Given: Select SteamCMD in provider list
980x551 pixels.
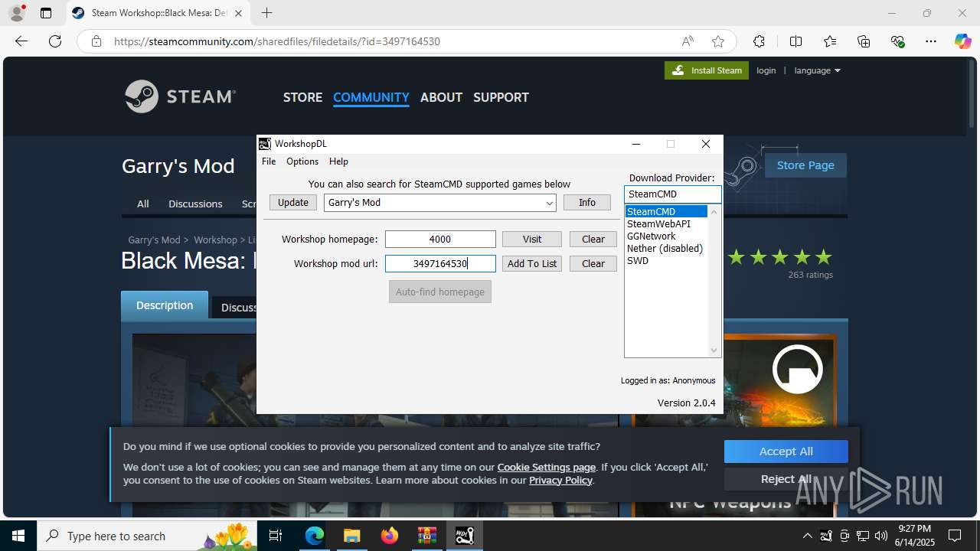Looking at the screenshot, I should (666, 212).
